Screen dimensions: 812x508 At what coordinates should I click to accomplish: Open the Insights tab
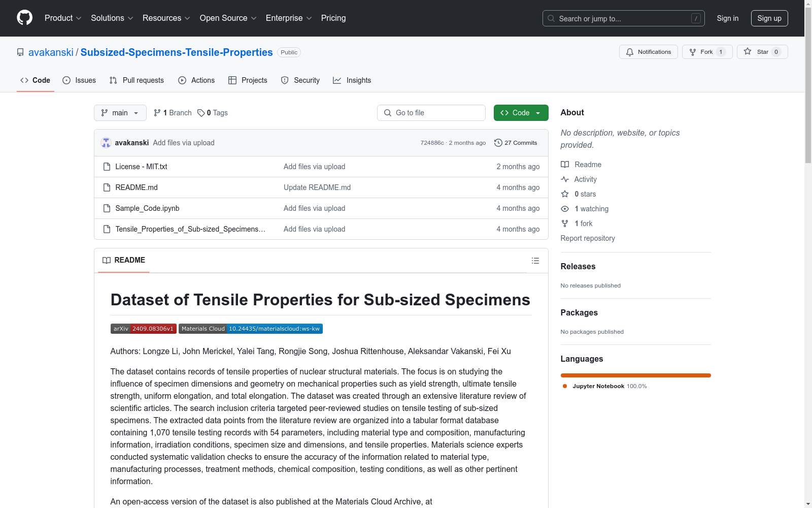pyautogui.click(x=352, y=80)
